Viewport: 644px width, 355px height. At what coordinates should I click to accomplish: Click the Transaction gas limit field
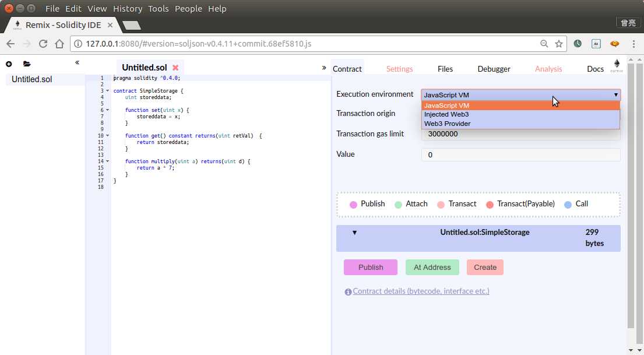coord(521,134)
